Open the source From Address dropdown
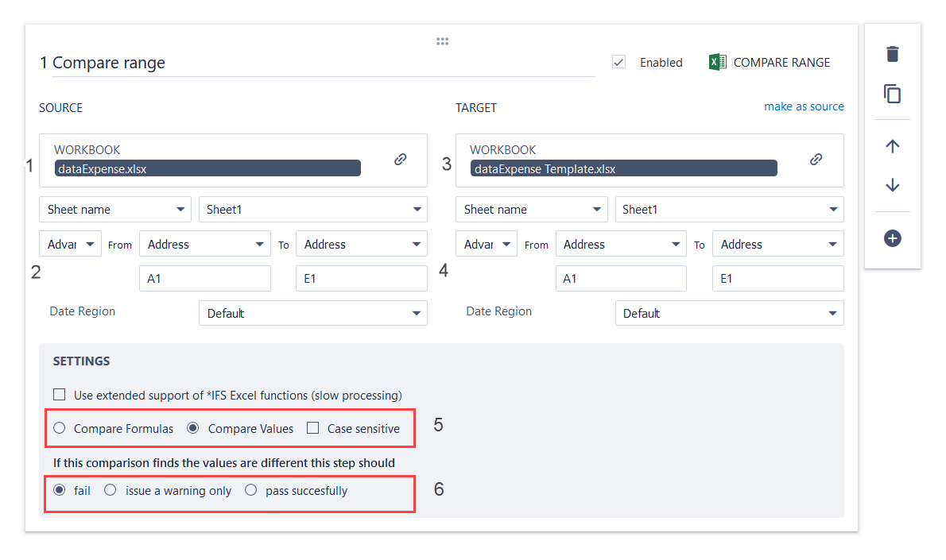946x560 pixels. click(x=204, y=245)
